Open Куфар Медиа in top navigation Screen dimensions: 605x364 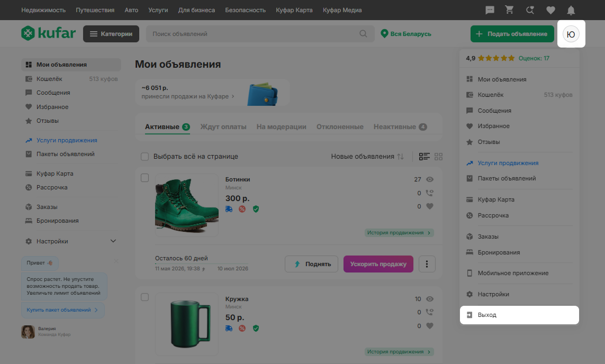(342, 10)
